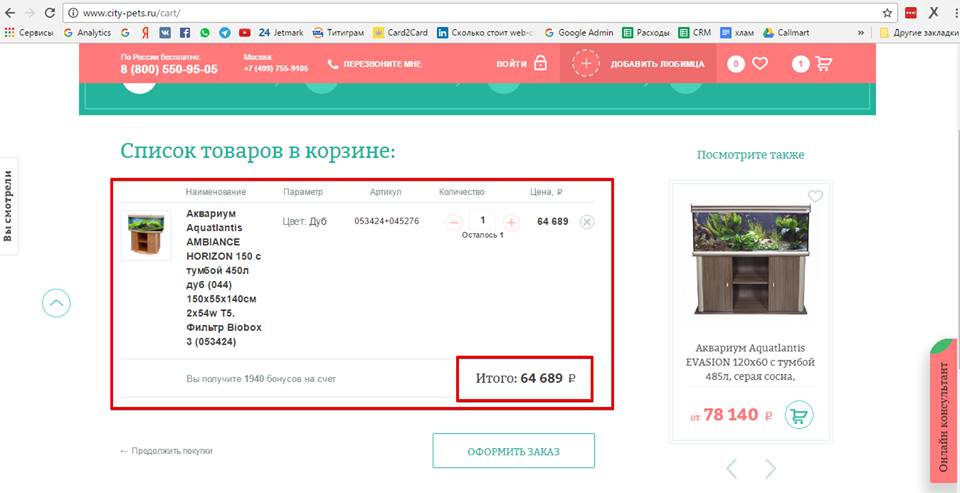Open the Титиграм bookmark
960x493 pixels.
(x=339, y=32)
